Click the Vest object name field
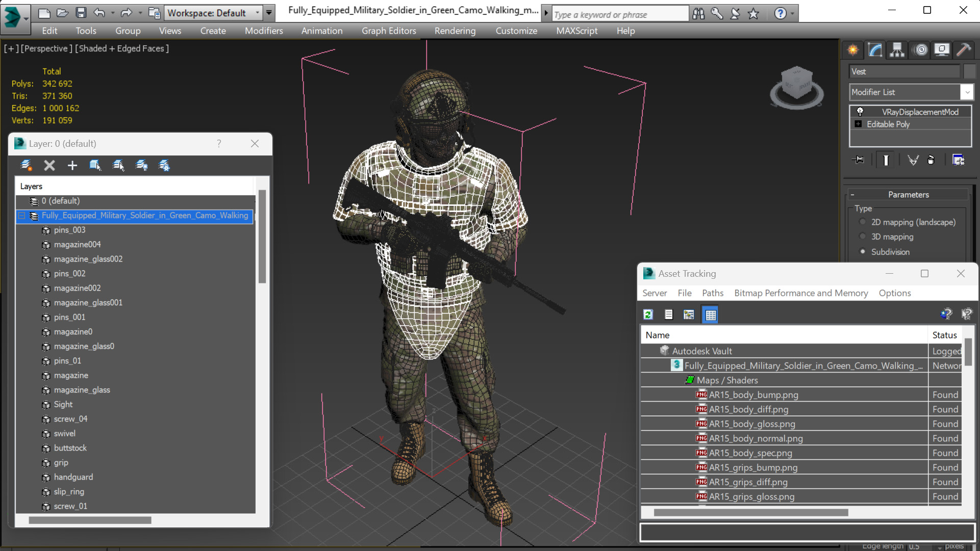Screen dimensions: 980x551 [x=904, y=71]
